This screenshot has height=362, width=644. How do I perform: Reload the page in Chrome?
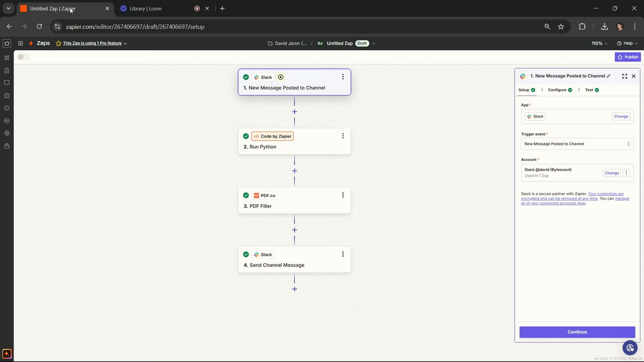[39, 27]
